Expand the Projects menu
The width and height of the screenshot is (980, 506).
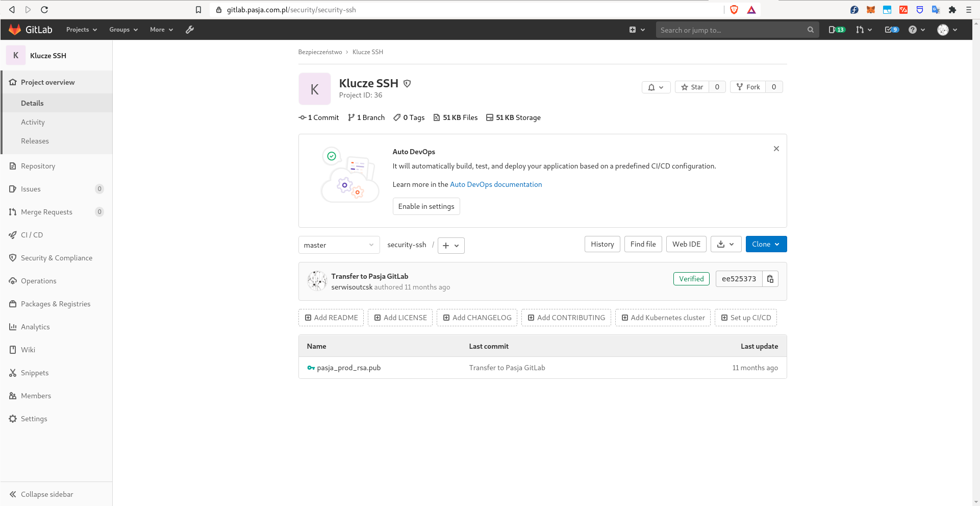pos(82,30)
